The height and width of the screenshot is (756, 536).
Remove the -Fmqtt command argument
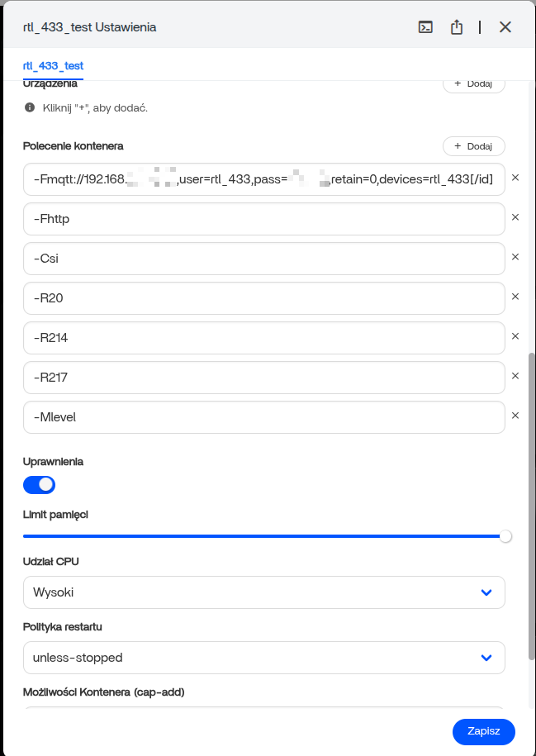tap(515, 178)
